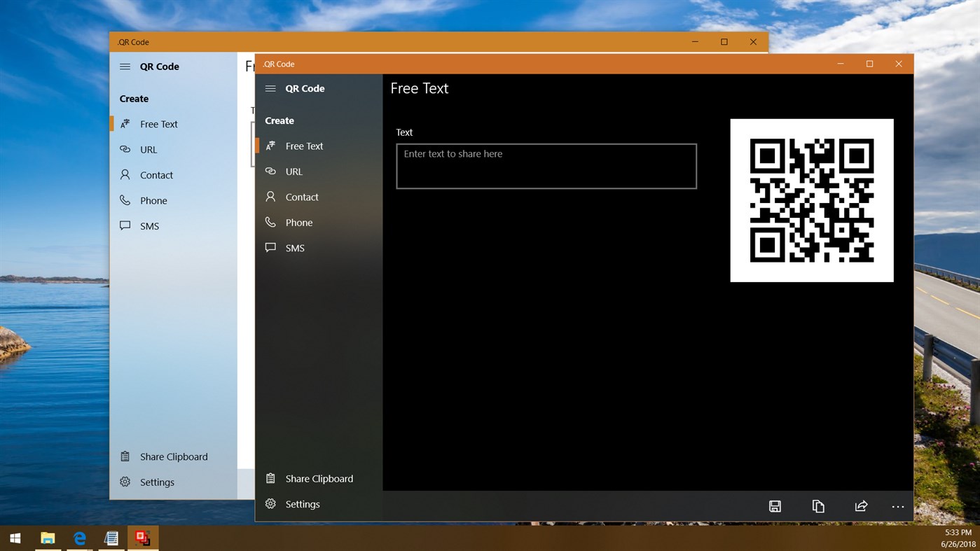This screenshot has width=980, height=551.
Task: Click the Contact person icon
Action: (x=270, y=197)
